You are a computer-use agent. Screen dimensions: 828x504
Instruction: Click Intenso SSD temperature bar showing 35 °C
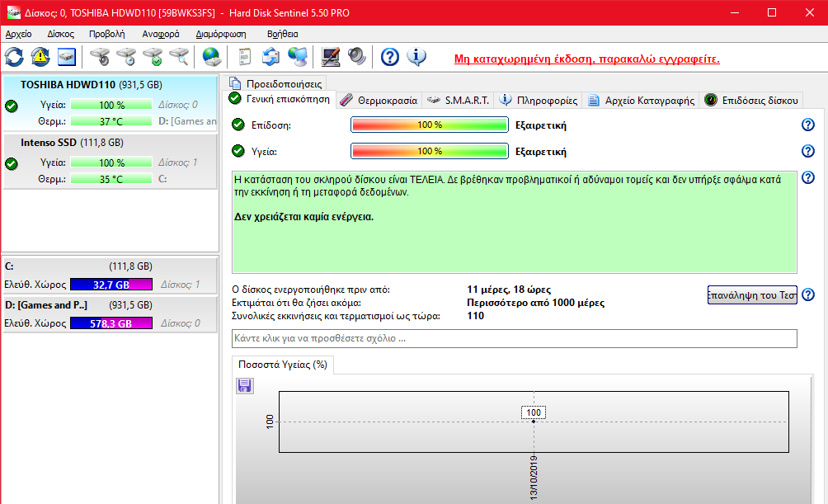(111, 179)
